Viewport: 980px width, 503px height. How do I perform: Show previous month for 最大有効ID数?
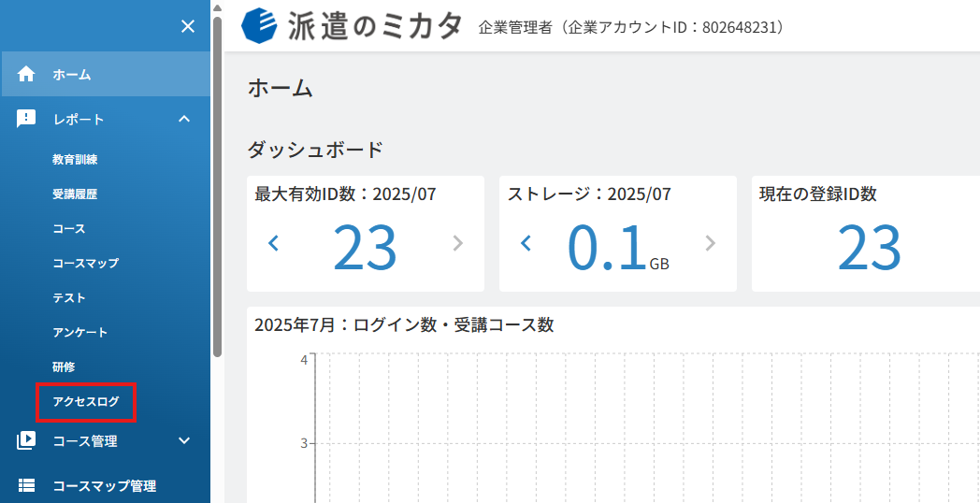click(x=273, y=242)
